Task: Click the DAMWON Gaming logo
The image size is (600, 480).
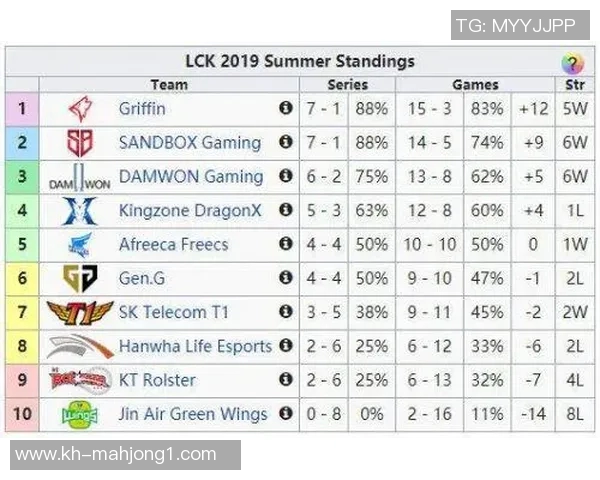Action: pyautogui.click(x=79, y=178)
